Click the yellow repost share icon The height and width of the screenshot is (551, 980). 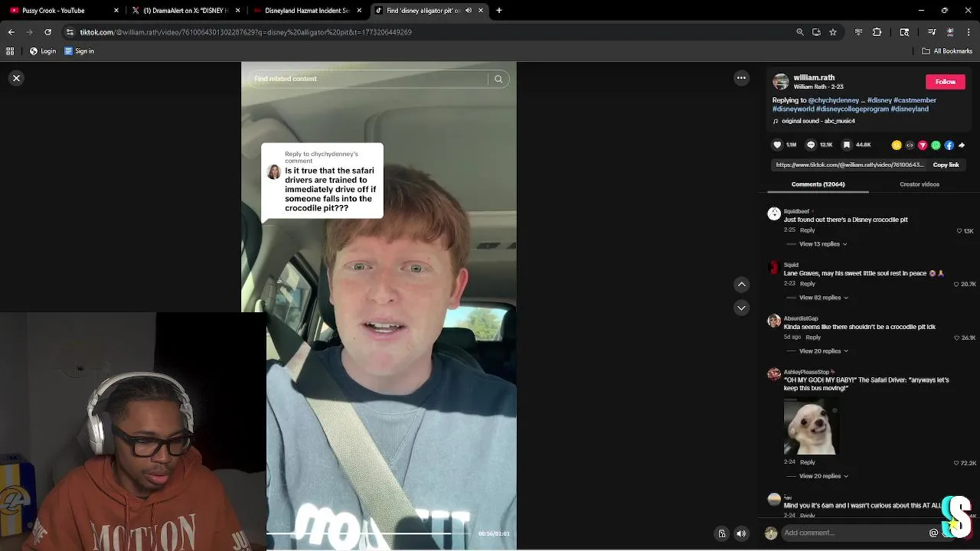pos(897,145)
